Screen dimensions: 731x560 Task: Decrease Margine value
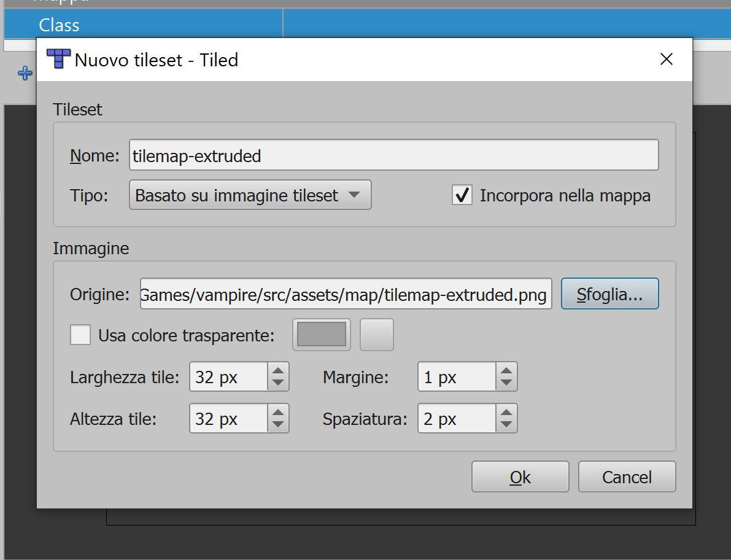[x=506, y=383]
